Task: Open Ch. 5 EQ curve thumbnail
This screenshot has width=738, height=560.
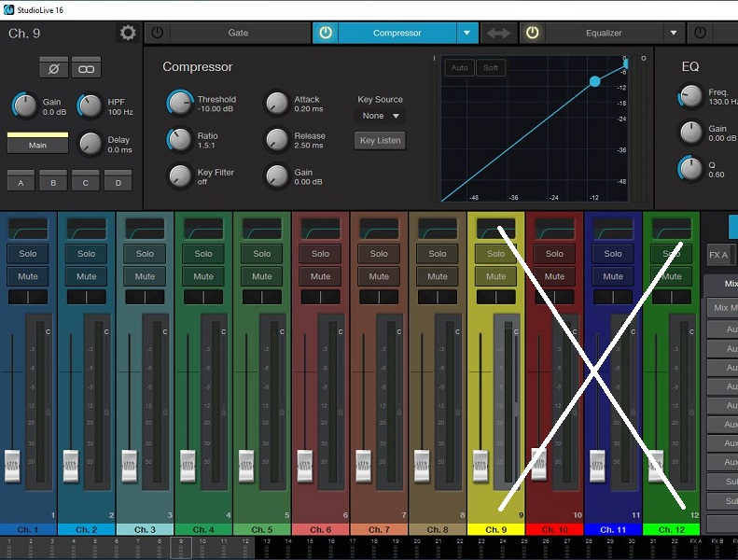Action: click(x=261, y=229)
